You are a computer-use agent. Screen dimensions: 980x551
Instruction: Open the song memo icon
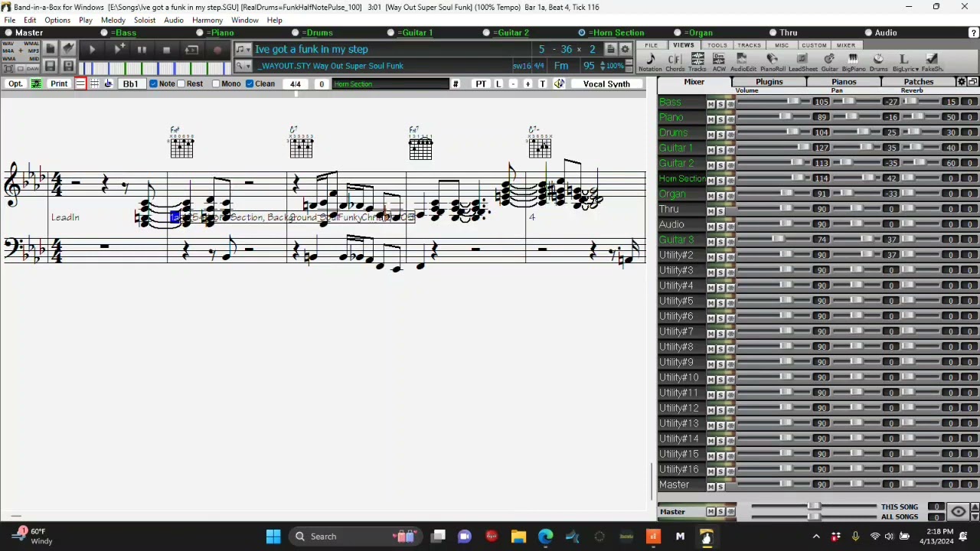pyautogui.click(x=611, y=50)
